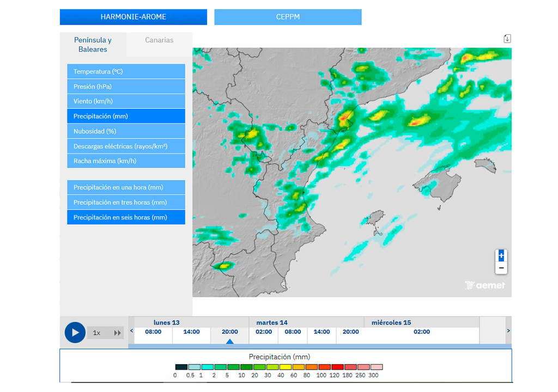Switch to the HARMONIE-AROME model

(134, 17)
